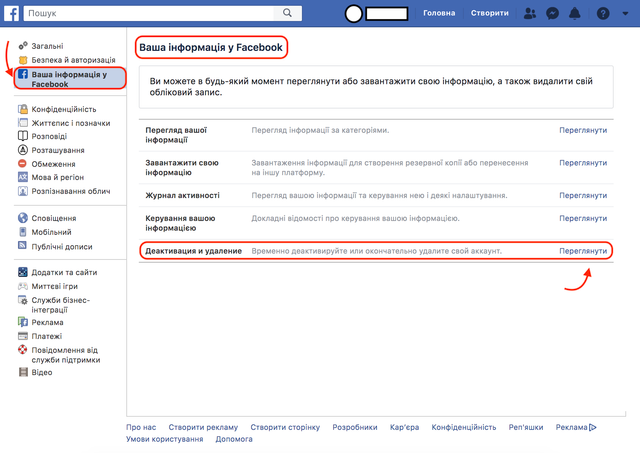Open friend requests icon
The image size is (640, 453).
tap(529, 13)
